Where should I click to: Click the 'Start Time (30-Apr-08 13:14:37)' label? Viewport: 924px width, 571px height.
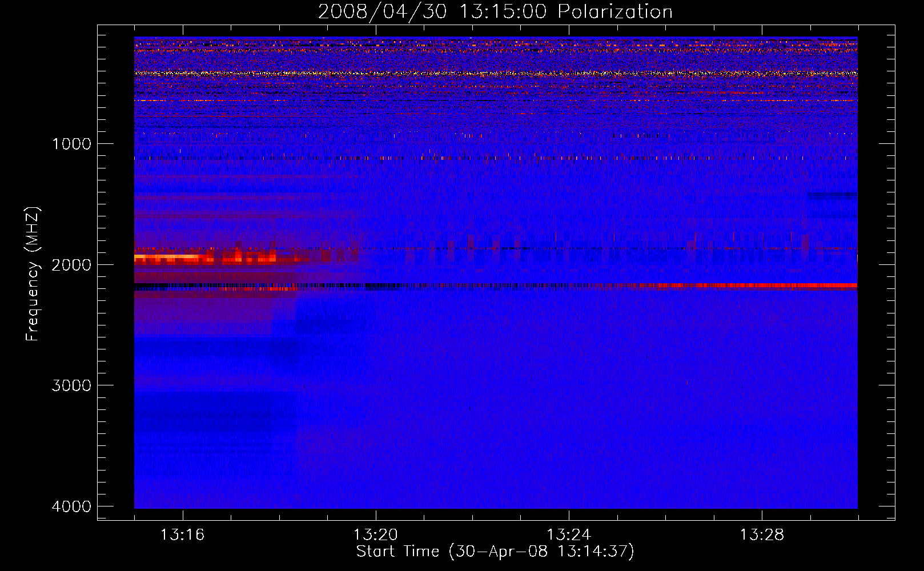pyautogui.click(x=495, y=552)
